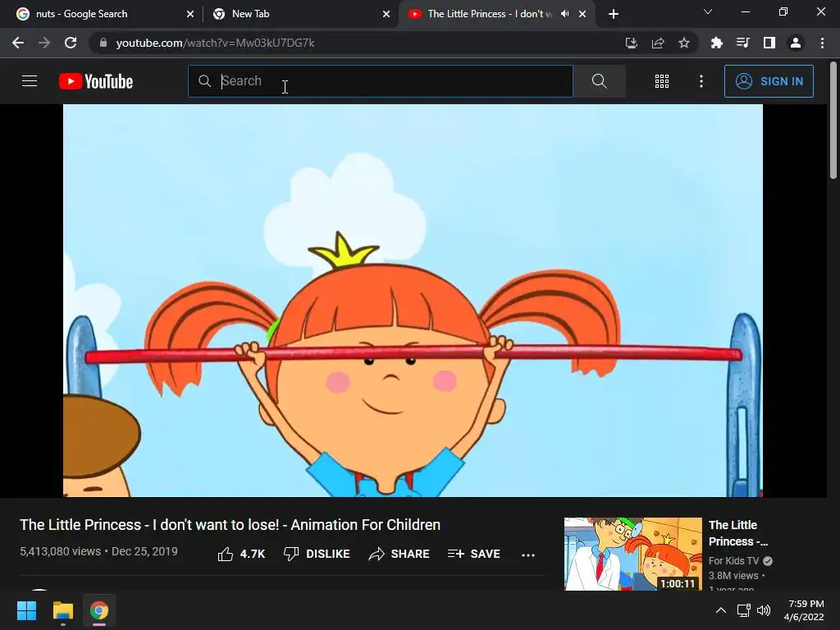Bookmark this page with the star icon
This screenshot has height=630, width=840.
click(684, 43)
